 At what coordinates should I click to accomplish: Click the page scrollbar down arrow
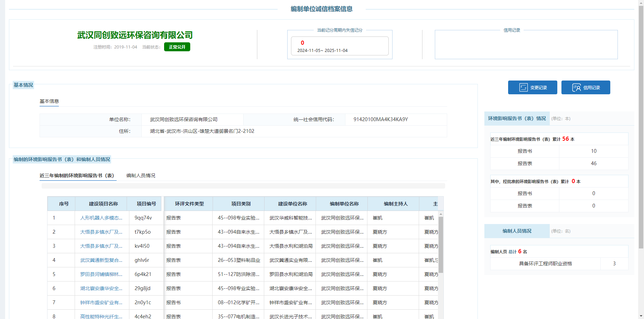point(641,316)
